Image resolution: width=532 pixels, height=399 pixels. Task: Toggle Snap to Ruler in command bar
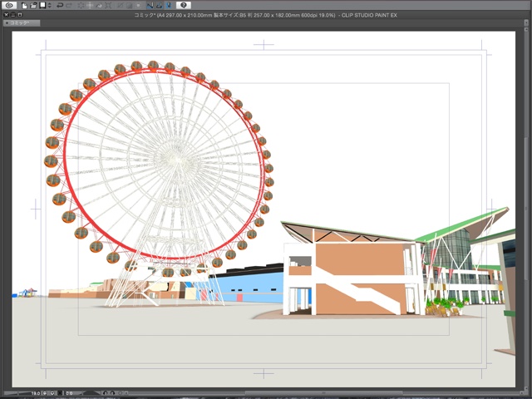pos(150,5)
